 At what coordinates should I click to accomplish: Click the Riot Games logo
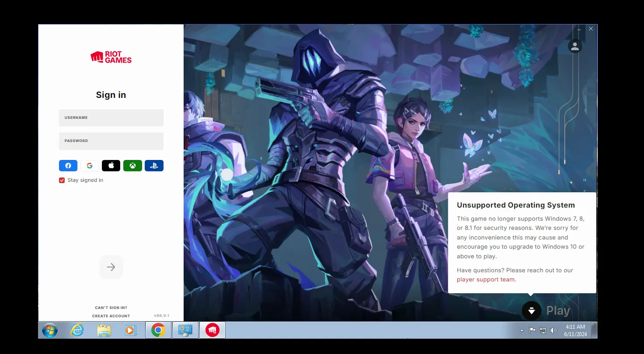[111, 57]
